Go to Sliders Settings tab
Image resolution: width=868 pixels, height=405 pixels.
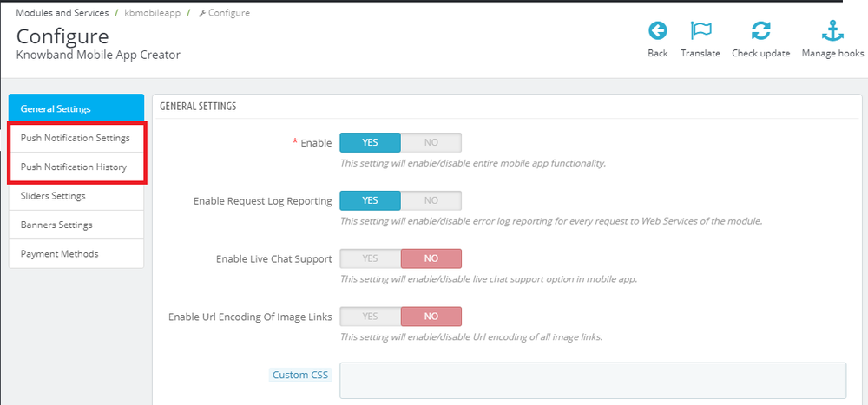click(x=76, y=196)
